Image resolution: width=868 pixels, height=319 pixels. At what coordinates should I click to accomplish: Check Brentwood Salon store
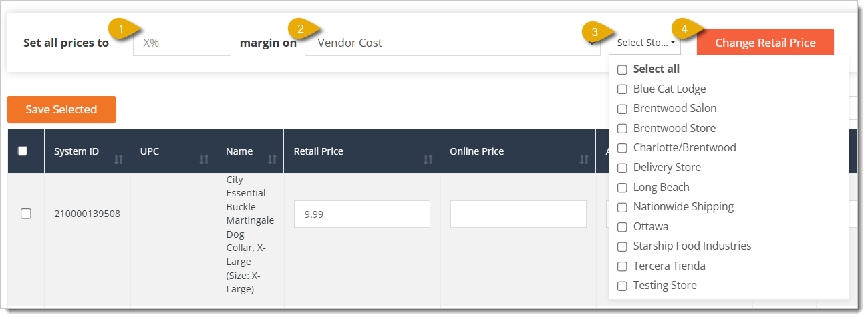(x=622, y=109)
